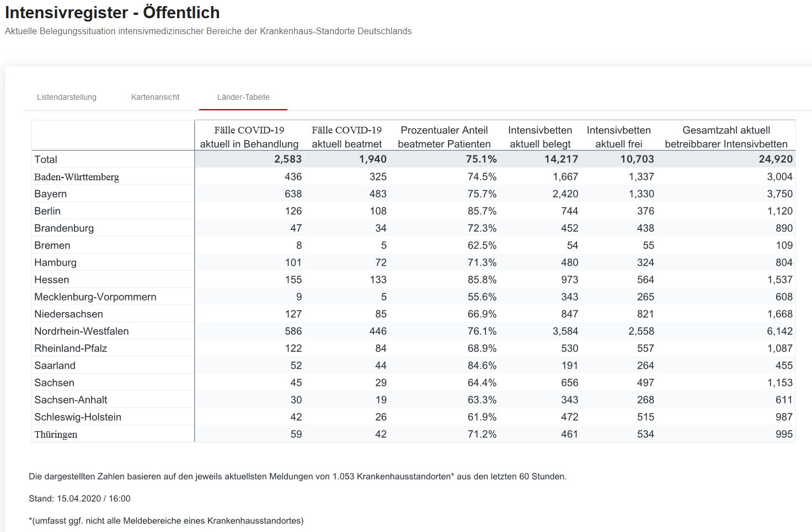
Task: Click the Total COVID-19 cases value 2,583
Action: pos(288,159)
